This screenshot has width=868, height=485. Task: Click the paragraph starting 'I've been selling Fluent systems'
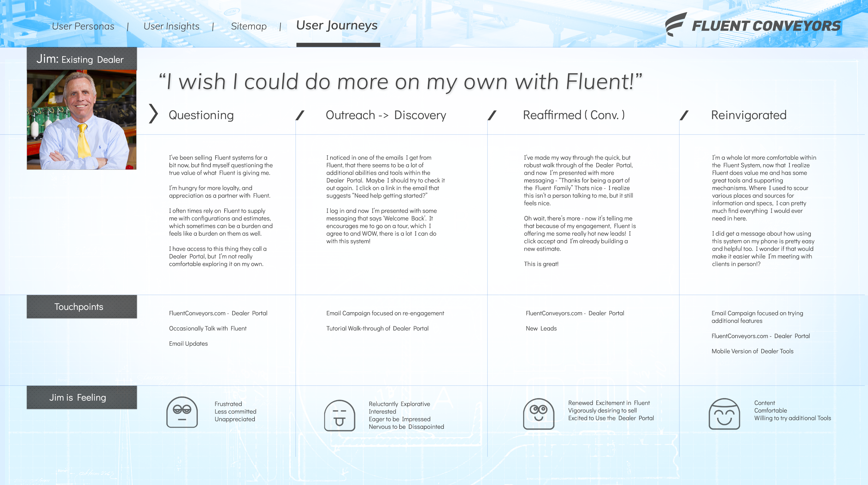pyautogui.click(x=221, y=165)
